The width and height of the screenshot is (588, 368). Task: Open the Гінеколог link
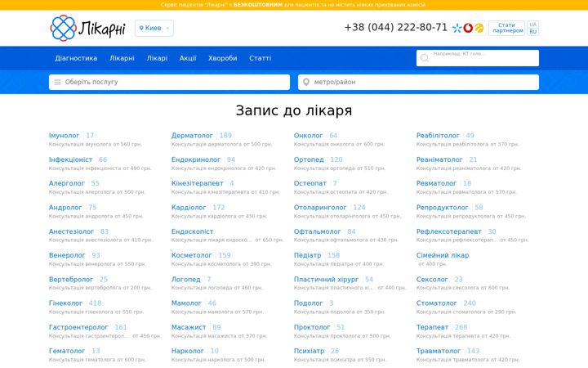point(65,303)
